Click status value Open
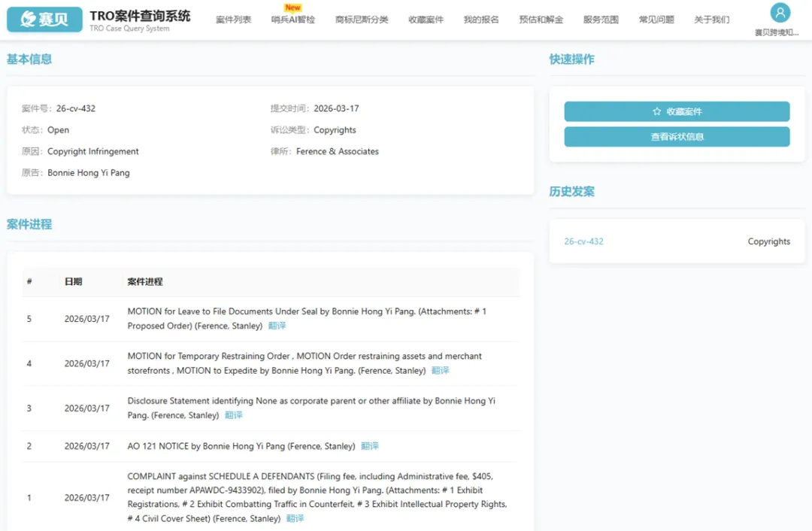The width and height of the screenshot is (812, 531). pos(58,130)
